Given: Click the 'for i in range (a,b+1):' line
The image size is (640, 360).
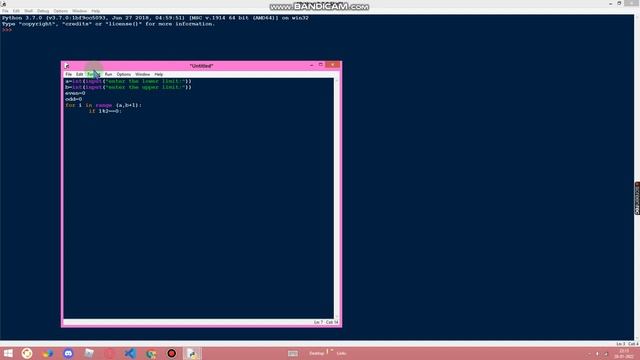Looking at the screenshot, I should tap(103, 105).
